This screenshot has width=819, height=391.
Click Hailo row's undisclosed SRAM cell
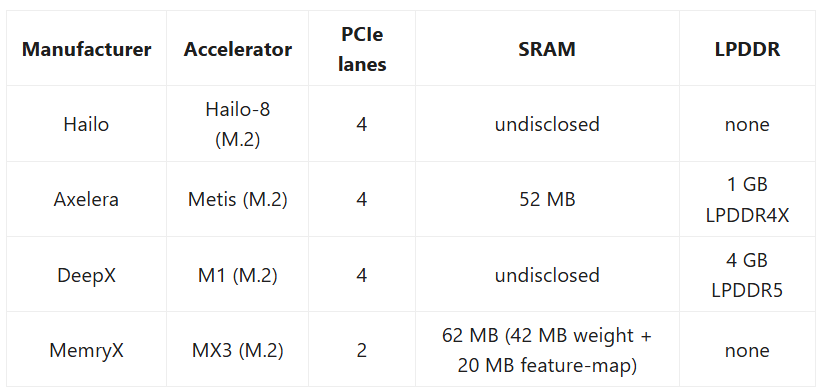pos(547,124)
